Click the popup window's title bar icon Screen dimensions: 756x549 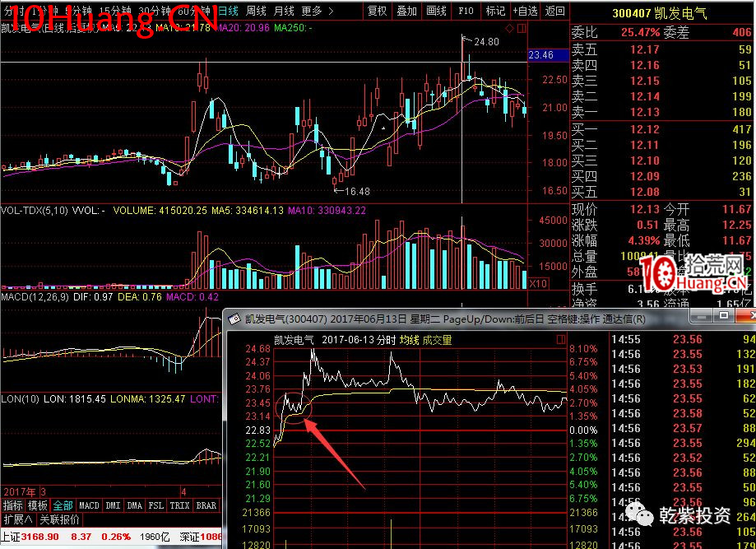[234, 319]
